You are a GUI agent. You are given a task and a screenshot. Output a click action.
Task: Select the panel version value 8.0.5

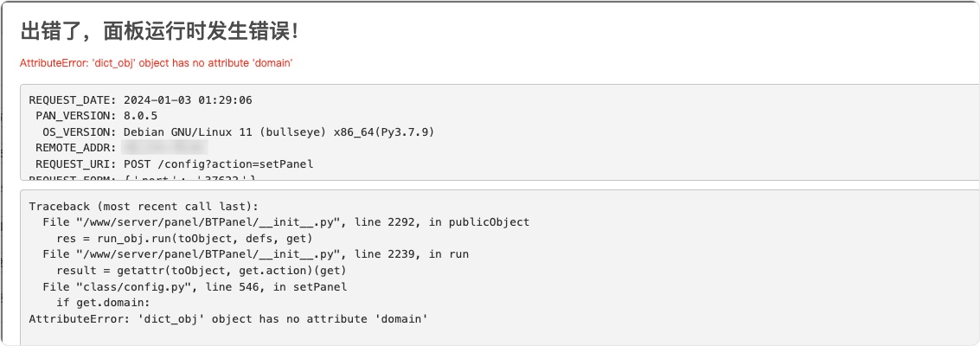[141, 116]
